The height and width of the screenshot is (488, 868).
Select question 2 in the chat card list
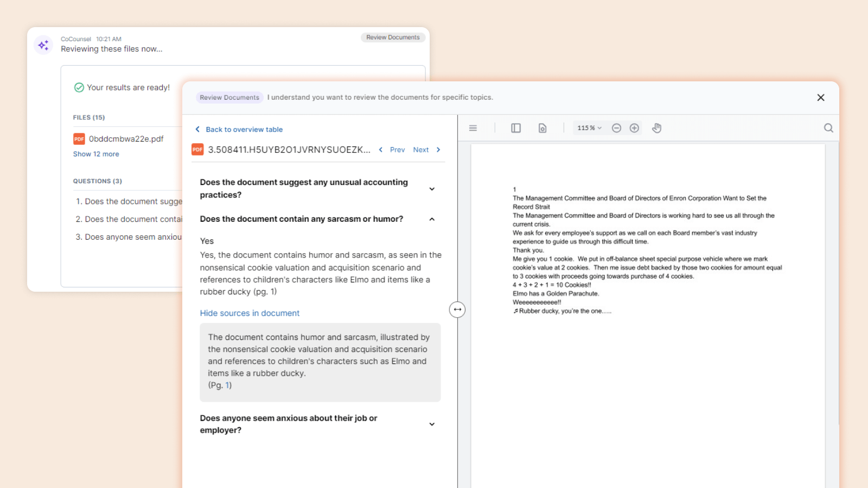[129, 219]
